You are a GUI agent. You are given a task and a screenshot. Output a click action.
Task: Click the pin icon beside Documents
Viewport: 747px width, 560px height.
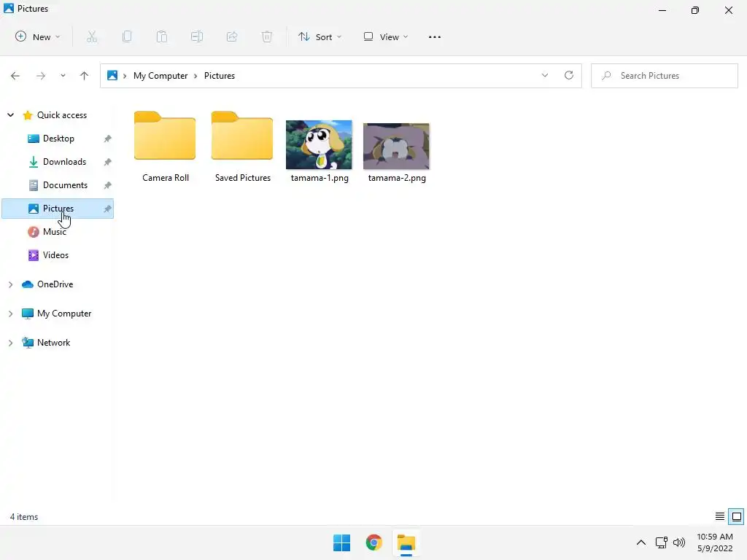pos(108,185)
